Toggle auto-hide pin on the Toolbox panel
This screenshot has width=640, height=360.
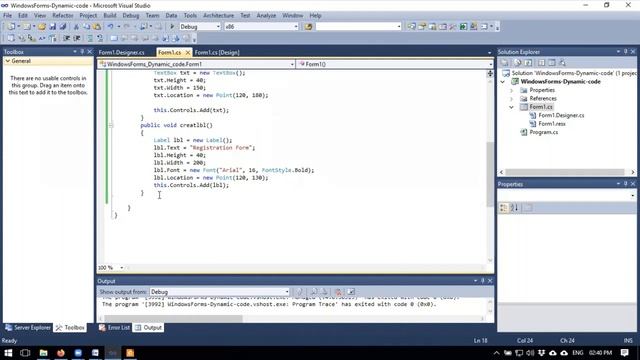tap(82, 52)
